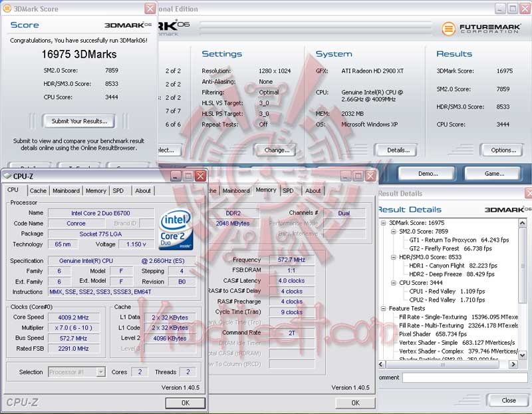This screenshot has width=532, height=414.
Task: Click OK in the Memory CPU-Z window
Action: [x=355, y=403]
